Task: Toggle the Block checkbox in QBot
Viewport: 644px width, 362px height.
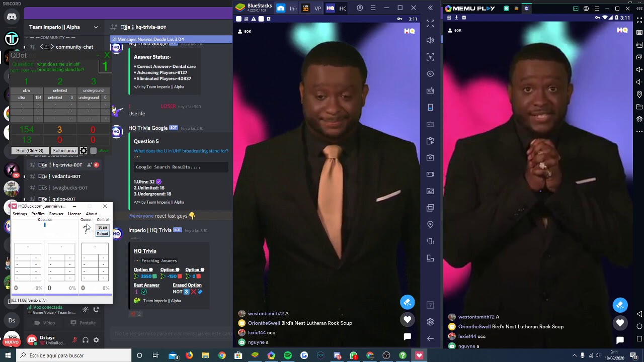Action: (93, 151)
